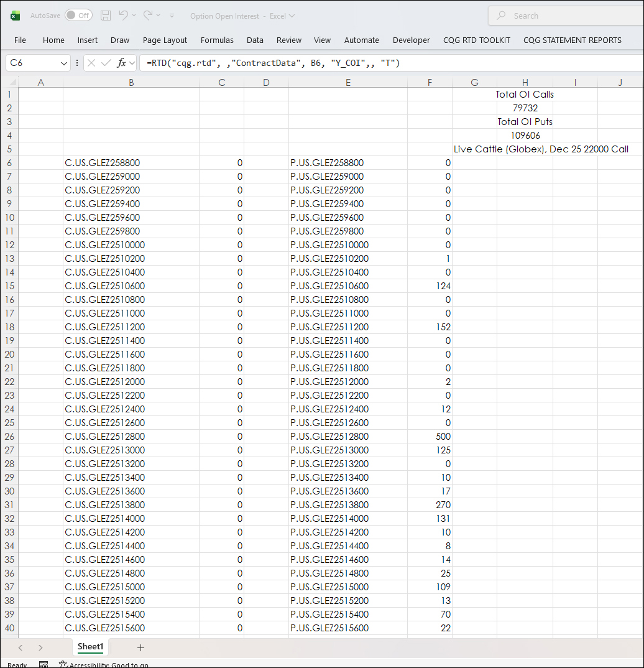The image size is (644, 668).
Task: Click the Excel app logo icon
Action: (15, 16)
